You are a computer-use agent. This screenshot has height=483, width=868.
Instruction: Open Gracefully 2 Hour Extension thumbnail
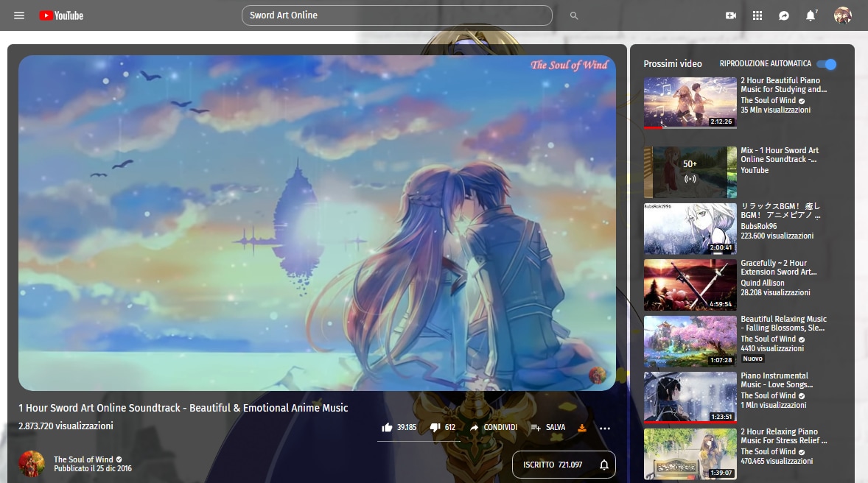(x=690, y=285)
